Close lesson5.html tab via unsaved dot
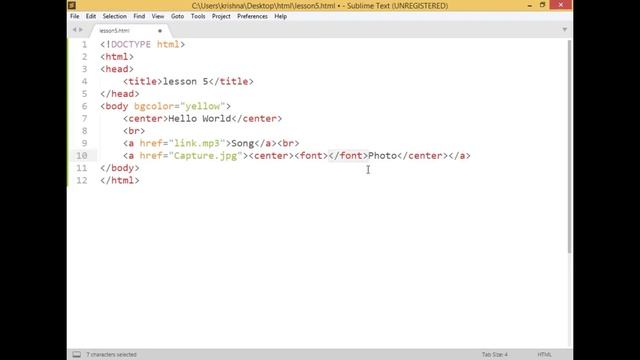This screenshot has width=640, height=360. point(160,31)
